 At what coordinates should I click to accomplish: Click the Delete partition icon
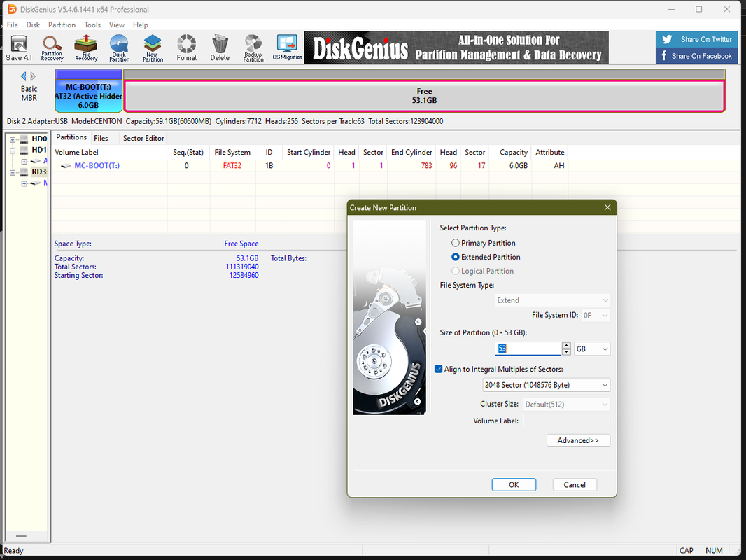[x=220, y=48]
